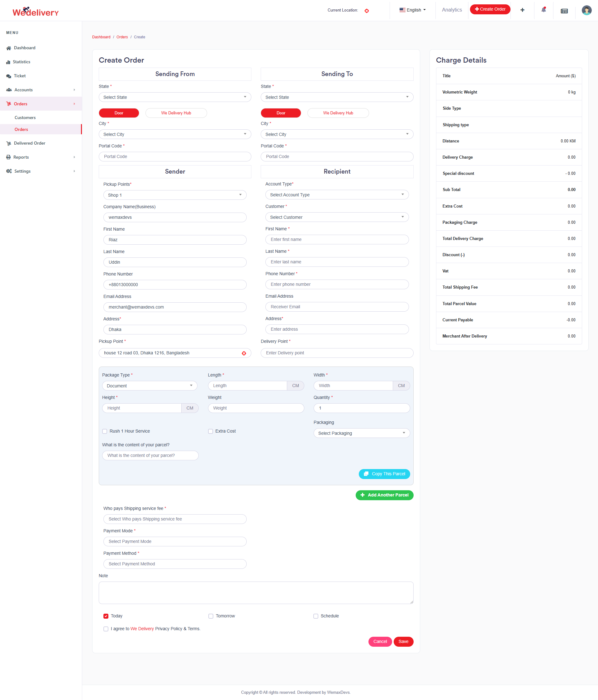The height and width of the screenshot is (700, 598).
Task: Open the English language dropdown
Action: pyautogui.click(x=412, y=10)
